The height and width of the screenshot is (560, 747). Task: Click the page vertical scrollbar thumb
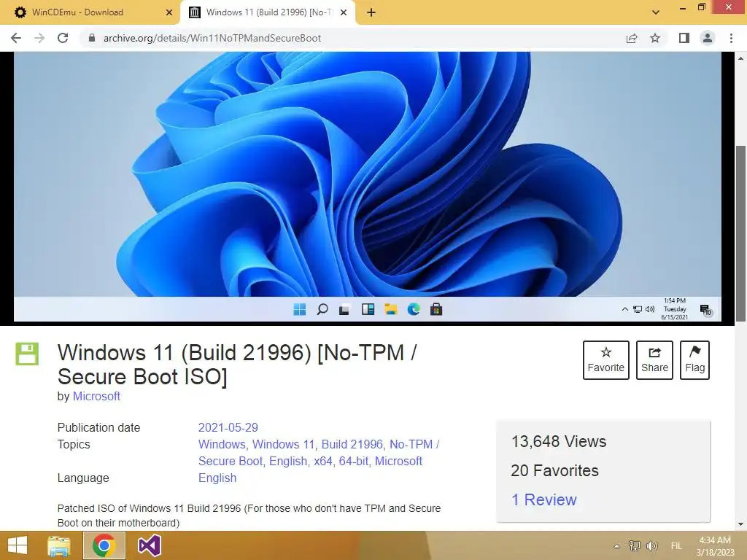[x=740, y=233]
